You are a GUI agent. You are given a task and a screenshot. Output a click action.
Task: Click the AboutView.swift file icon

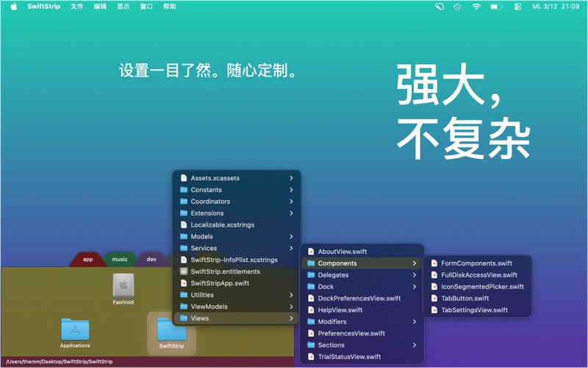[311, 251]
